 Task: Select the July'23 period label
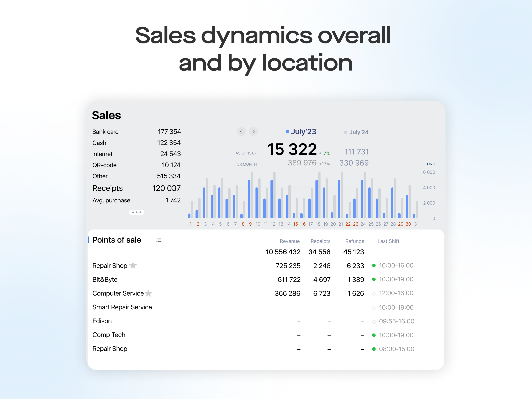click(x=303, y=132)
